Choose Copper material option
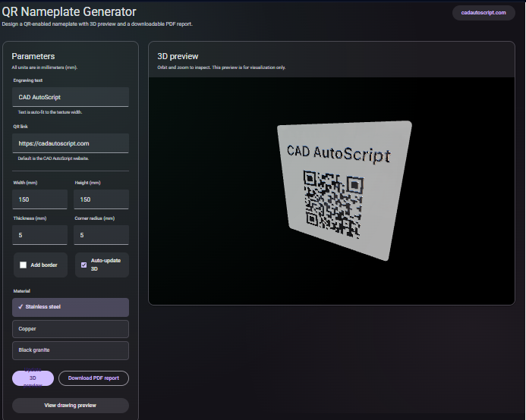 71,329
